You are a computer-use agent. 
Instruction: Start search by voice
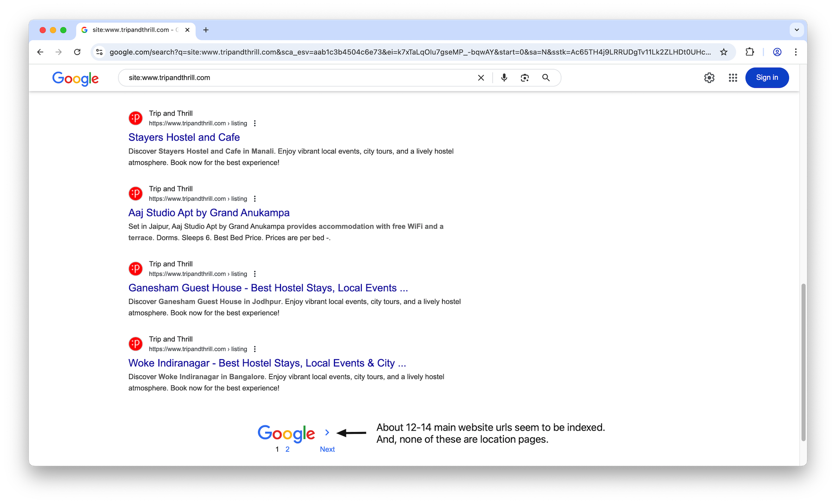tap(504, 78)
